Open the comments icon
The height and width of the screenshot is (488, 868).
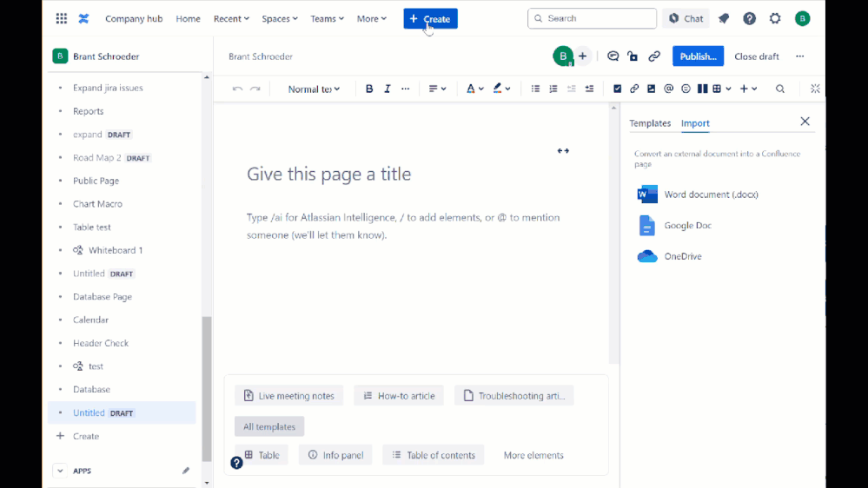click(x=613, y=56)
